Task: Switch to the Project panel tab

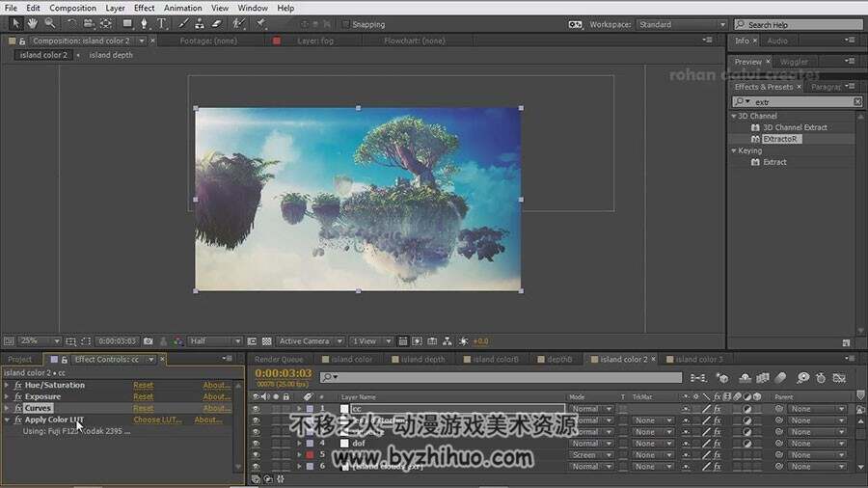Action: click(x=20, y=359)
